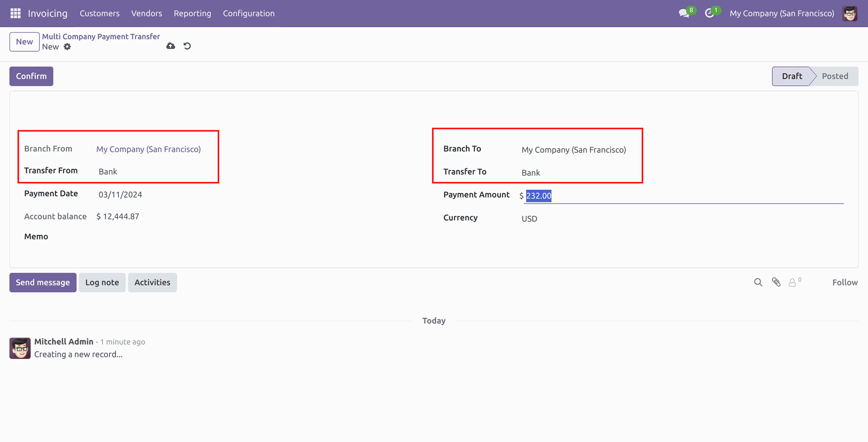This screenshot has width=868, height=442.
Task: Discard changes with undo icon
Action: pos(187,46)
